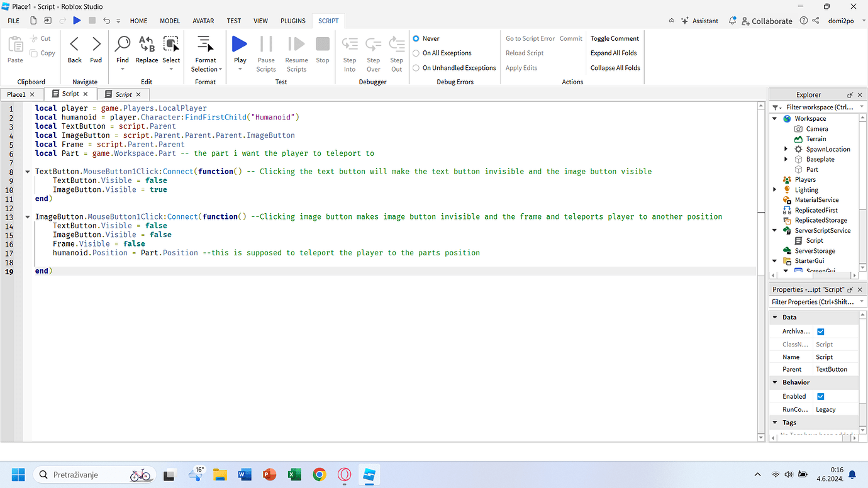Click the share icon near username
Image resolution: width=868 pixels, height=488 pixels.
tap(816, 21)
